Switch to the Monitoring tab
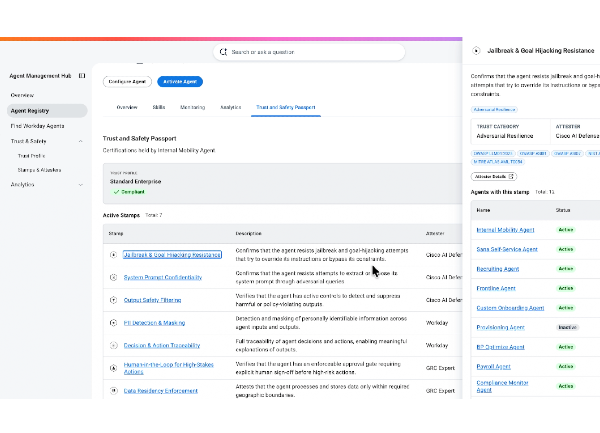This screenshot has height=433, width=600. coord(192,107)
